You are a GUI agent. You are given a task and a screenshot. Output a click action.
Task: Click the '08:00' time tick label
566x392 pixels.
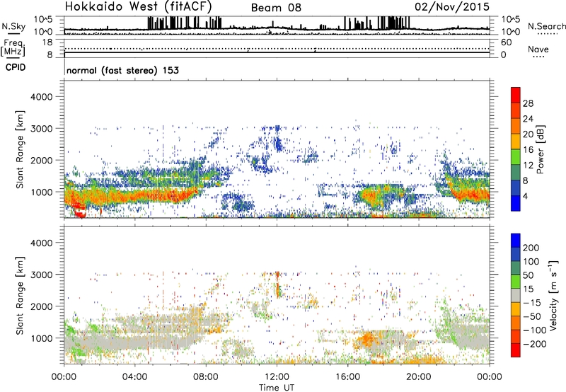206,377
